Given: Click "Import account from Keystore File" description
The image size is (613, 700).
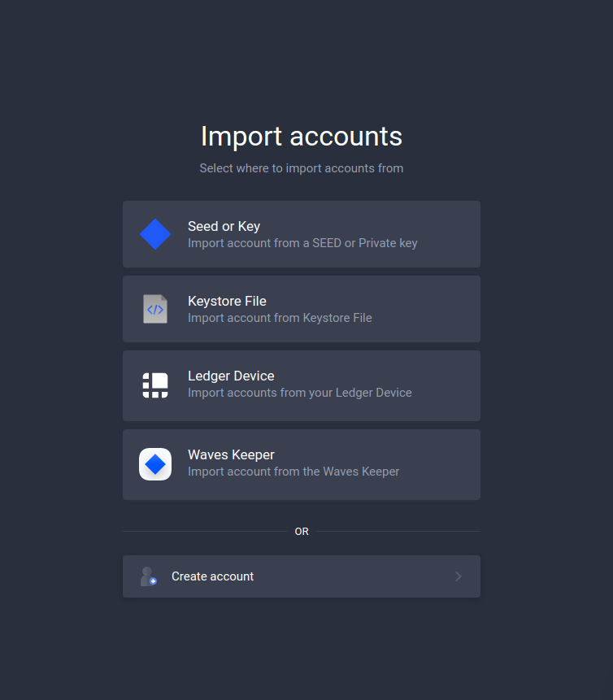Looking at the screenshot, I should click(x=280, y=318).
